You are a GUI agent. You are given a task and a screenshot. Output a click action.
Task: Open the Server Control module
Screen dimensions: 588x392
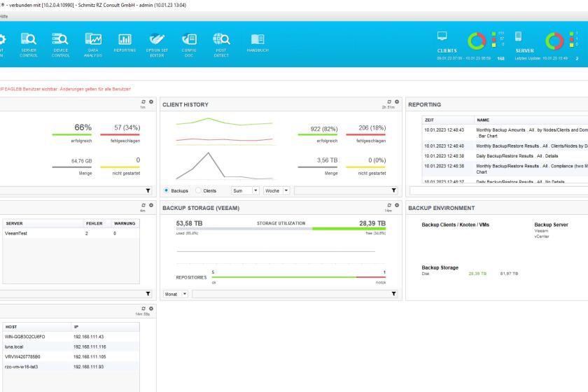tap(29, 45)
